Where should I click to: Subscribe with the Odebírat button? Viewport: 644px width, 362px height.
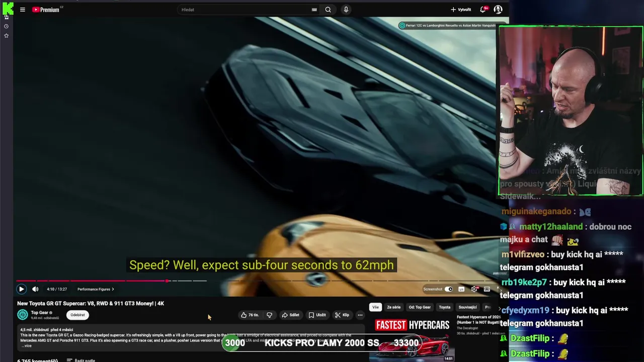[77, 315]
